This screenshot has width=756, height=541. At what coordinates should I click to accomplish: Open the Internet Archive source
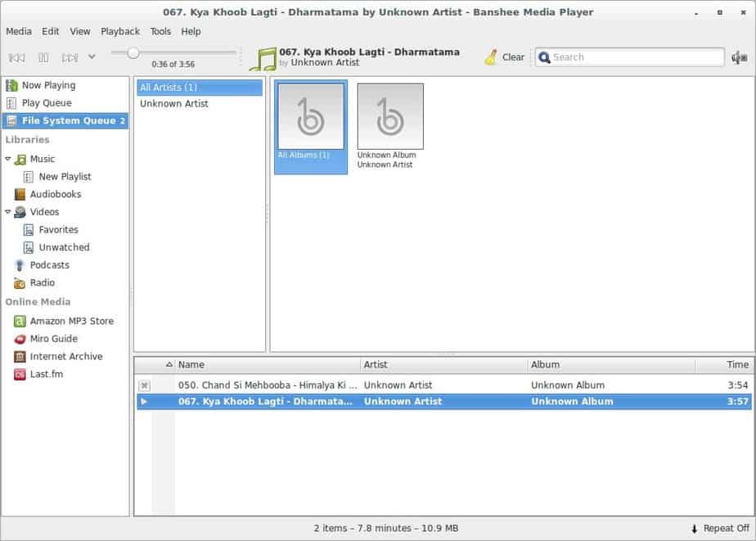pos(66,356)
